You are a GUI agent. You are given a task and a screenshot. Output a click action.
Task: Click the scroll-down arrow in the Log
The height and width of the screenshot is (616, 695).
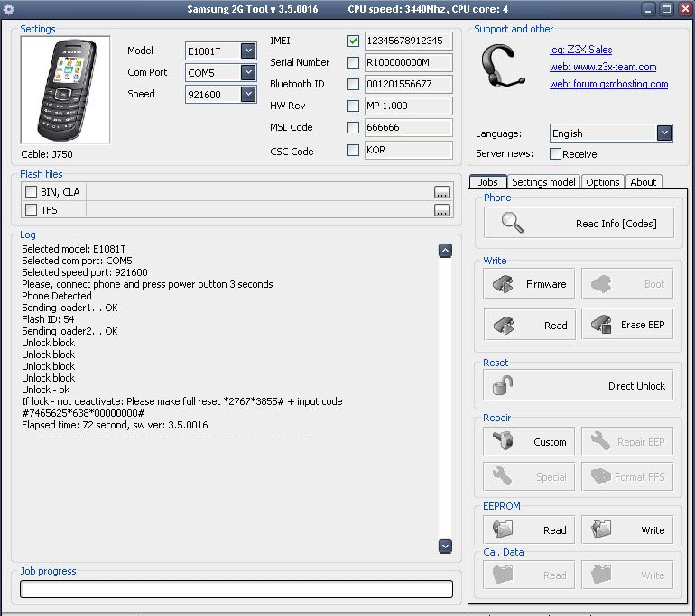click(x=445, y=546)
